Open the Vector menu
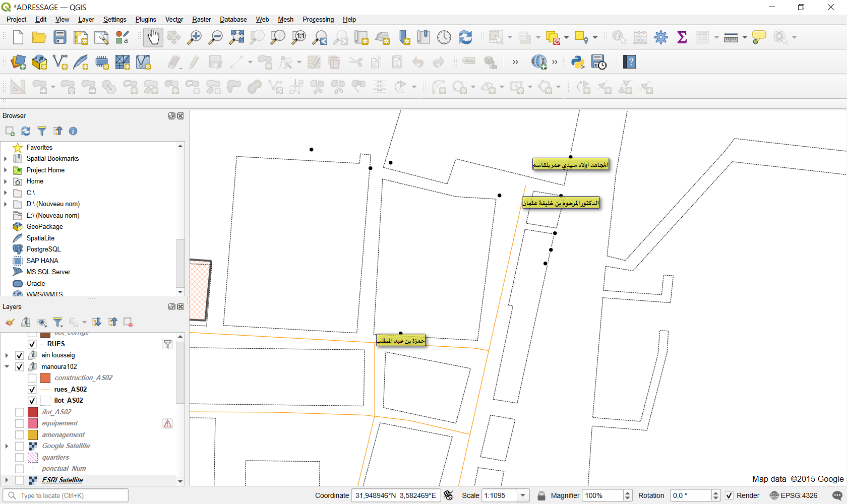The width and height of the screenshot is (847, 504). [174, 19]
